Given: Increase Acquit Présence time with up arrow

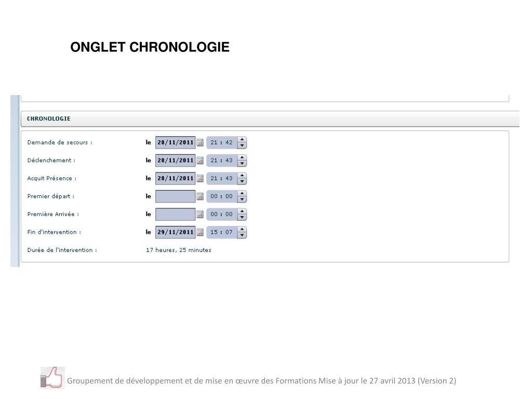Looking at the screenshot, I should 242,176.
